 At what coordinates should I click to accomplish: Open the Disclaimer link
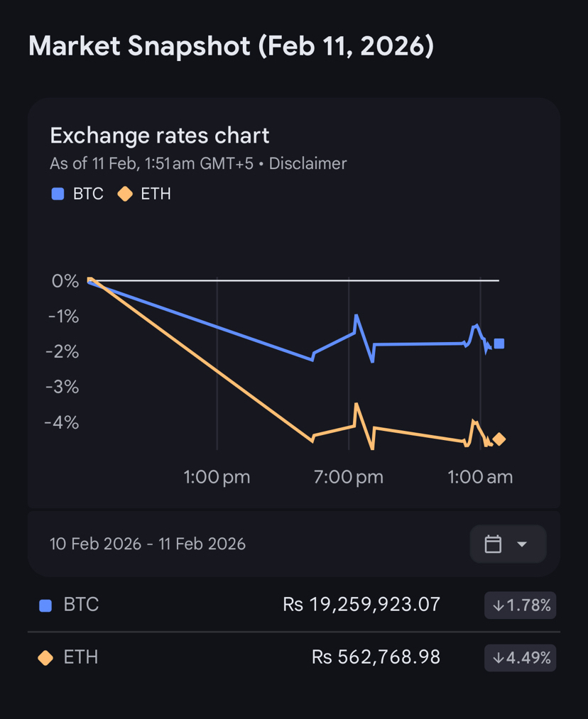pyautogui.click(x=307, y=164)
